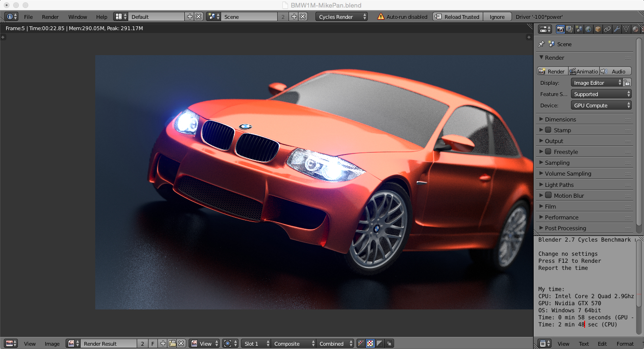This screenshot has height=349, width=644.
Task: Open the Slot 1 dropdown
Action: tap(256, 343)
